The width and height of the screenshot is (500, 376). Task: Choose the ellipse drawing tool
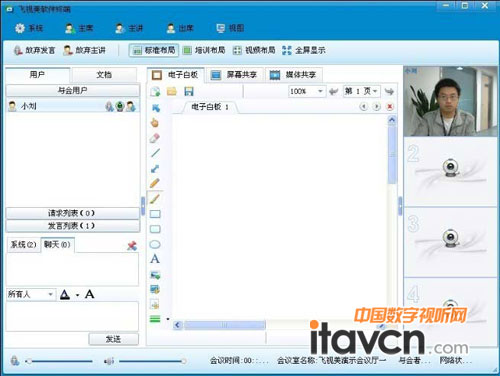click(x=155, y=244)
